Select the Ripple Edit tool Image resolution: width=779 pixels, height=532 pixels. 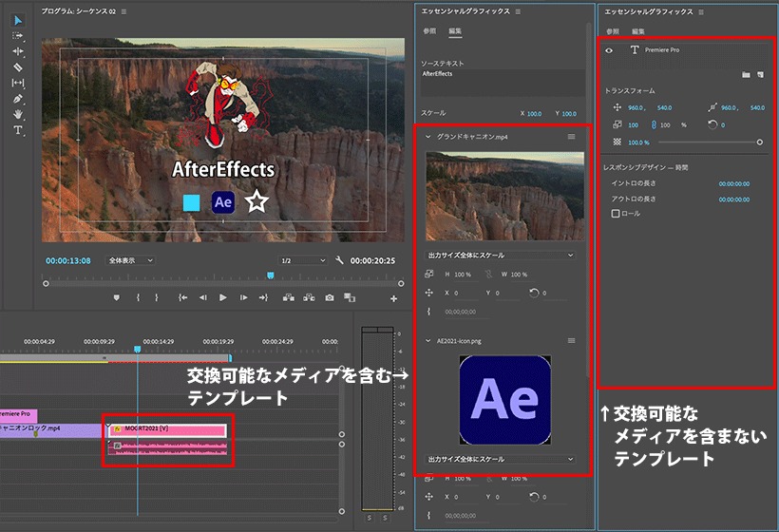pyautogui.click(x=18, y=51)
